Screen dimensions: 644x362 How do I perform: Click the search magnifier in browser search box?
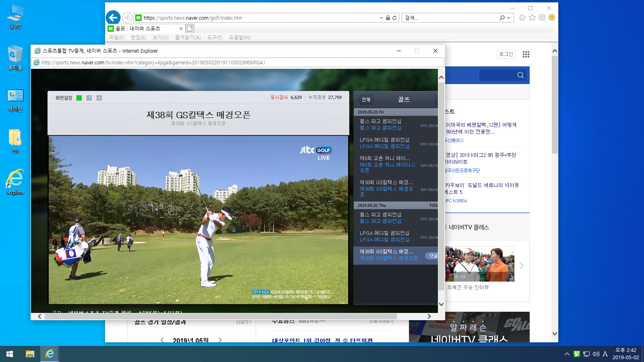(x=502, y=18)
